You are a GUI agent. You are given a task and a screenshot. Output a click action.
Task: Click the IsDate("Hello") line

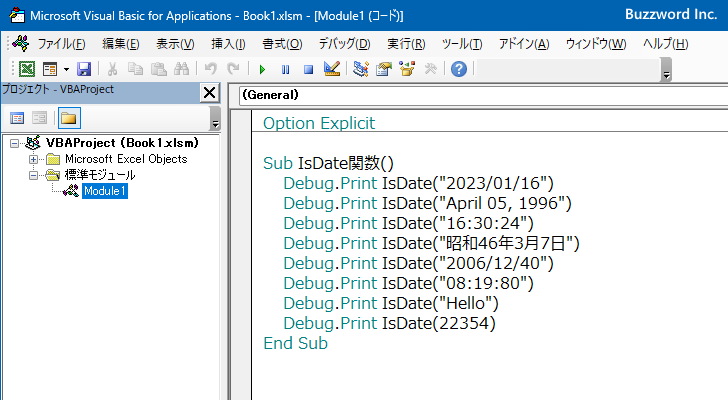(391, 303)
